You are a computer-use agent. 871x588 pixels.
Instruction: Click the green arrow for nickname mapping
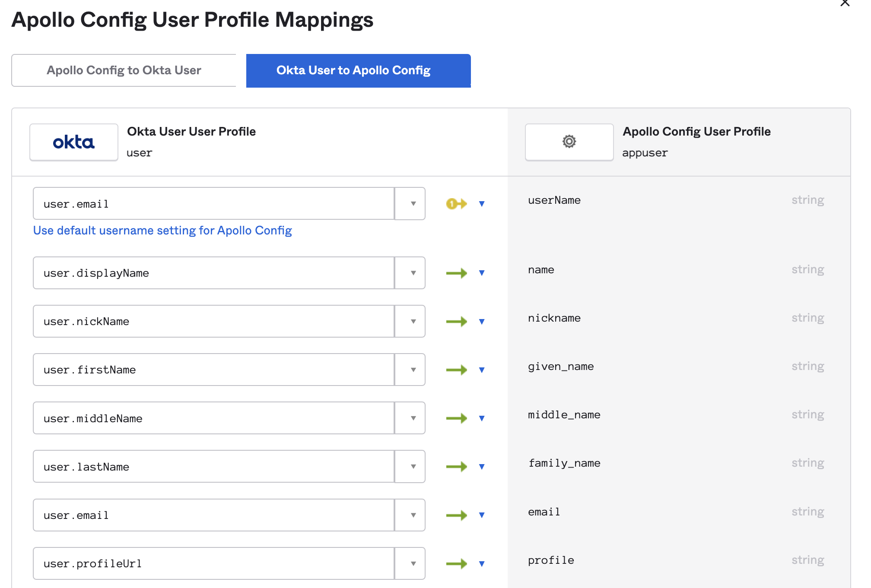click(456, 321)
